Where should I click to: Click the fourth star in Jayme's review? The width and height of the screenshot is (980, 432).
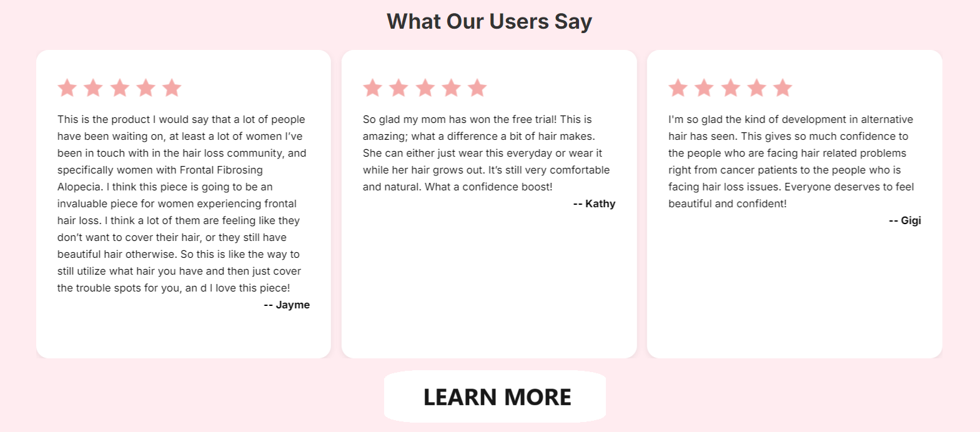point(146,88)
